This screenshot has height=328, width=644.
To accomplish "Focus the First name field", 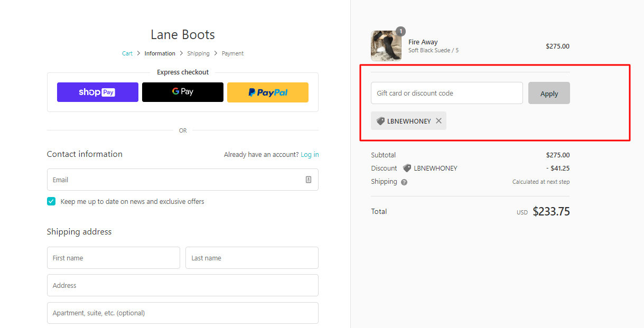I will [x=114, y=258].
